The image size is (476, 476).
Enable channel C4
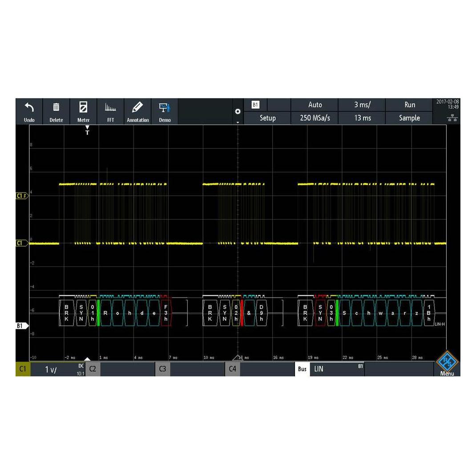pyautogui.click(x=233, y=369)
